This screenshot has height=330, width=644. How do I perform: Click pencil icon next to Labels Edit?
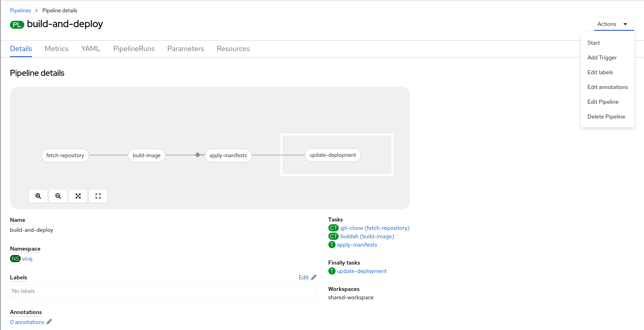pos(314,277)
